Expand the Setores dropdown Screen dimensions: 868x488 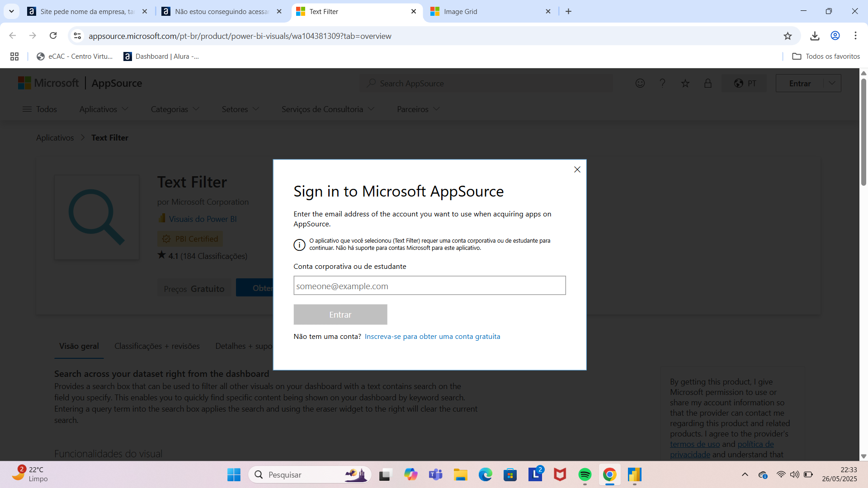click(x=241, y=109)
